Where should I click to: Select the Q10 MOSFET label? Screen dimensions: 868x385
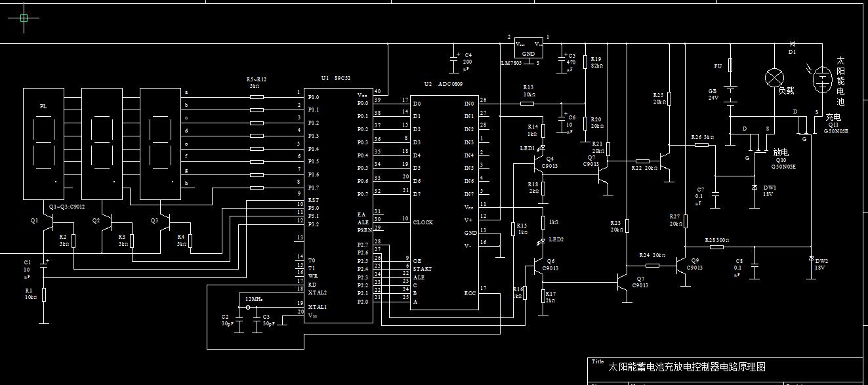(781, 160)
